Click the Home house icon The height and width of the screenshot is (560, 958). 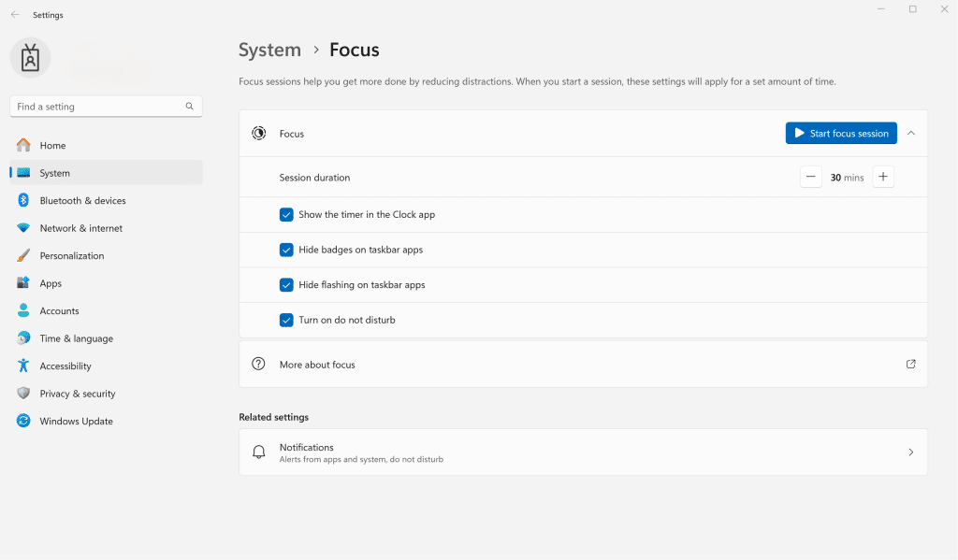(23, 145)
